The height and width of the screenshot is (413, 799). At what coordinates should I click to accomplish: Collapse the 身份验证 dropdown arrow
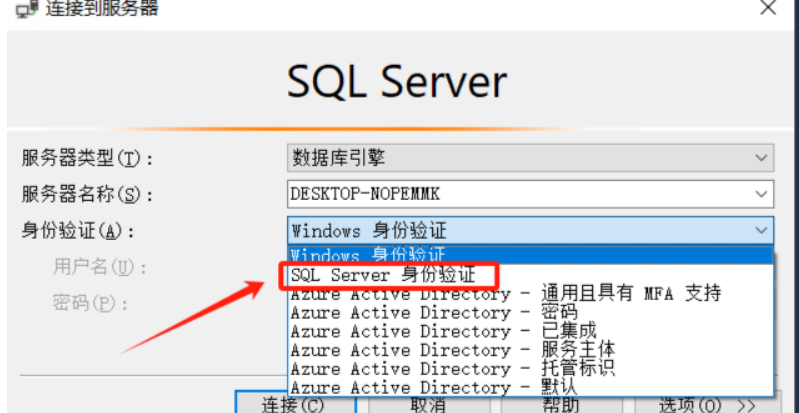coord(761,230)
